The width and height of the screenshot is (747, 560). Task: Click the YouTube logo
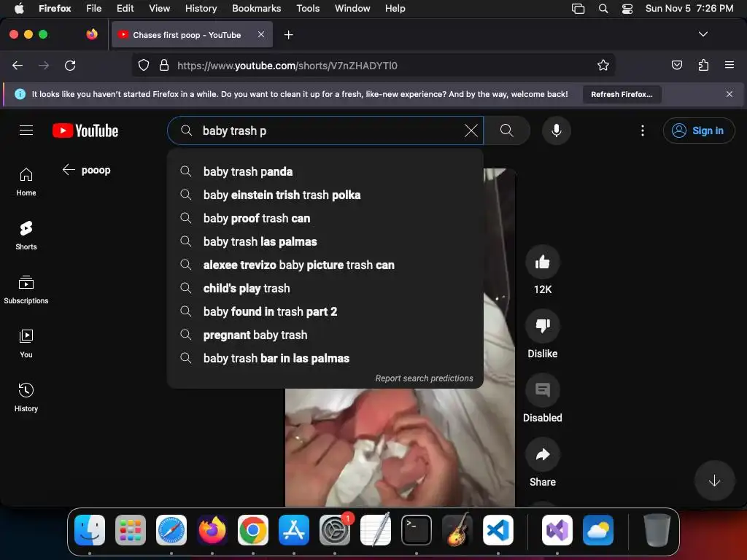pyautogui.click(x=85, y=131)
